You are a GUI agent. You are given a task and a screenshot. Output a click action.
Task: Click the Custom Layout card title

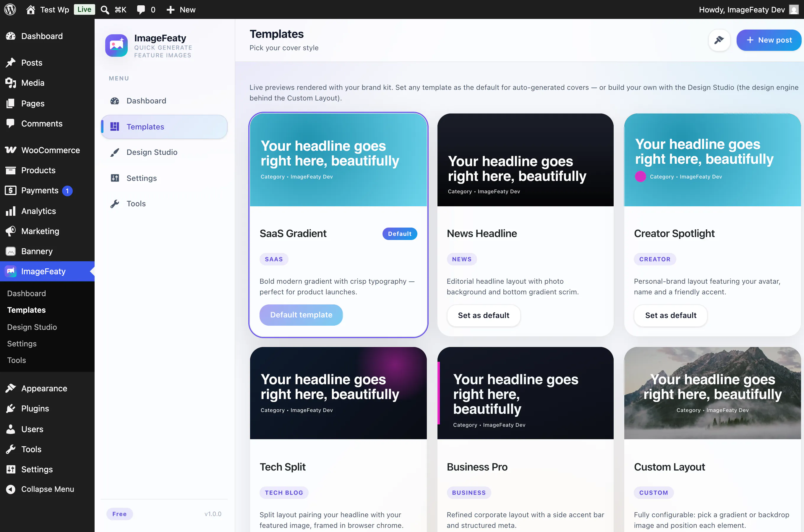click(669, 467)
